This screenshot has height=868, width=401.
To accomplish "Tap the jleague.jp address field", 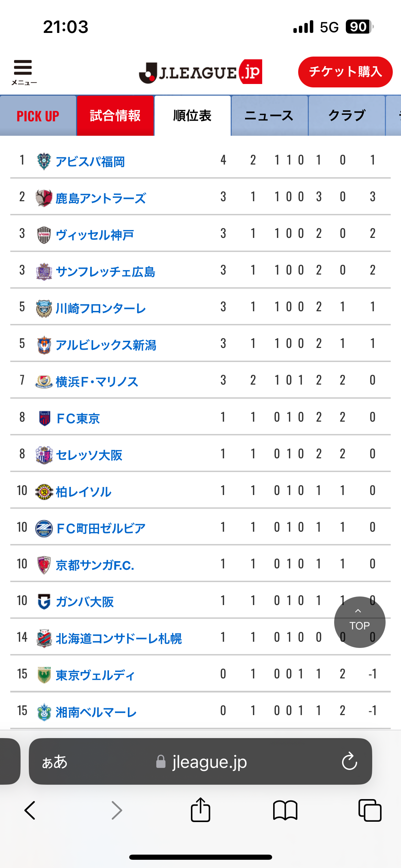I will (200, 761).
